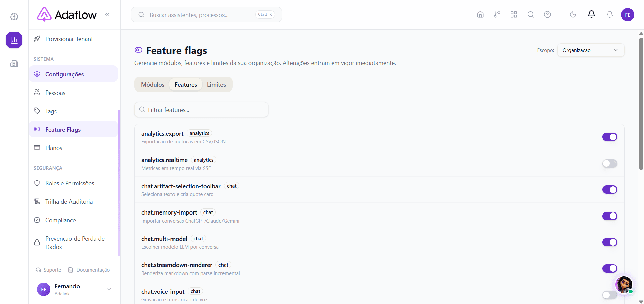Open the Escopo Organizacao dropdown
This screenshot has width=644, height=304.
pos(591,50)
